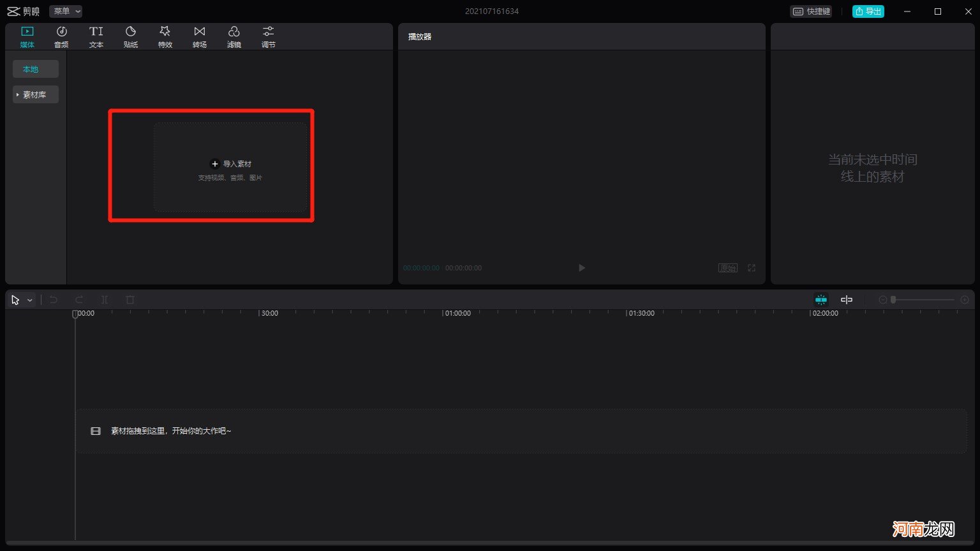
Task: Click the 02:00:00 mark on timeline ruler
Action: click(x=826, y=313)
